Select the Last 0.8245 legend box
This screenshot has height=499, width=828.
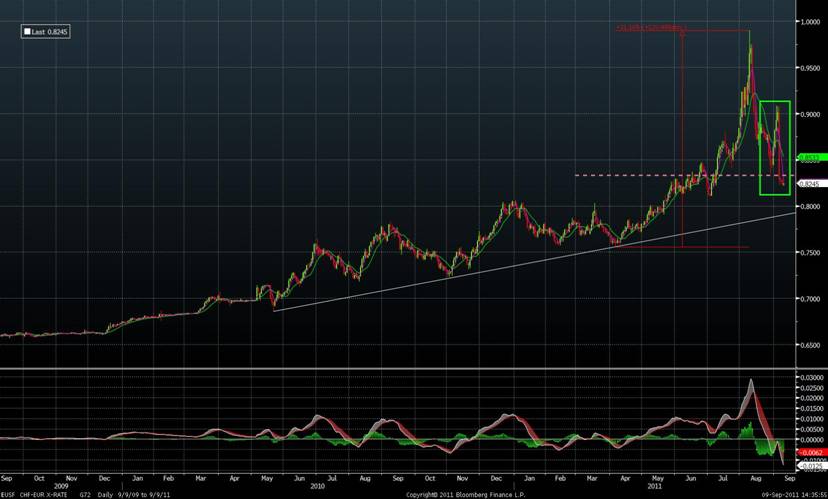(50, 32)
